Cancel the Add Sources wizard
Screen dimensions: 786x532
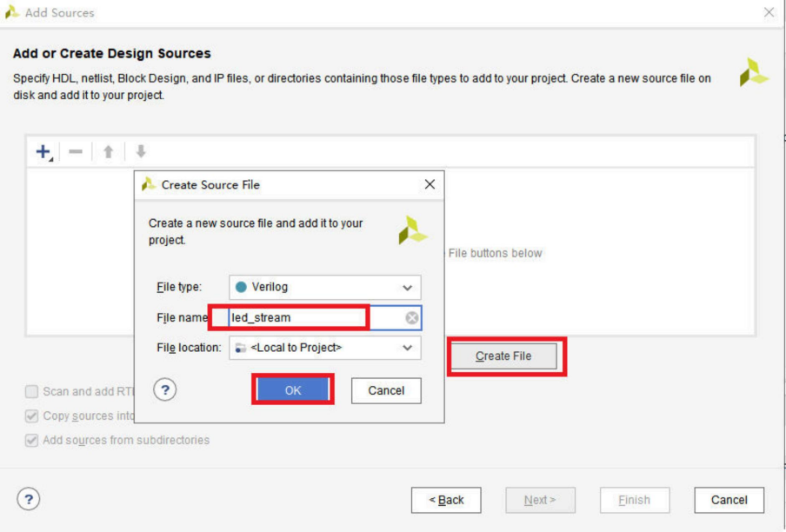point(729,500)
